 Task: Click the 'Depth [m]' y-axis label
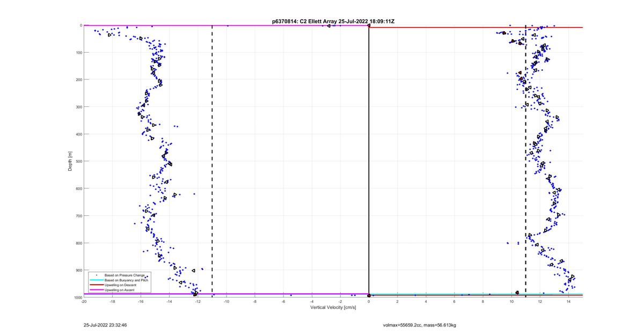pyautogui.click(x=70, y=161)
